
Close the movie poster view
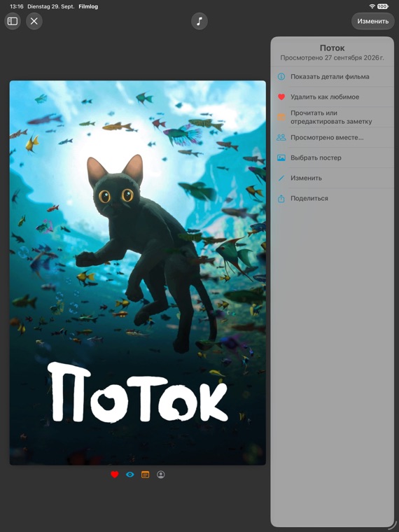[x=34, y=21]
